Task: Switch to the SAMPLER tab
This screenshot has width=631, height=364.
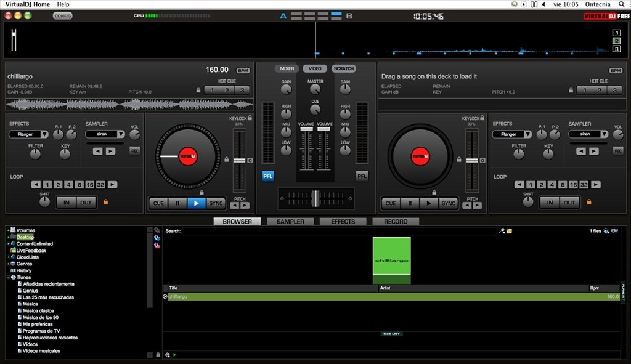Action: (x=290, y=222)
